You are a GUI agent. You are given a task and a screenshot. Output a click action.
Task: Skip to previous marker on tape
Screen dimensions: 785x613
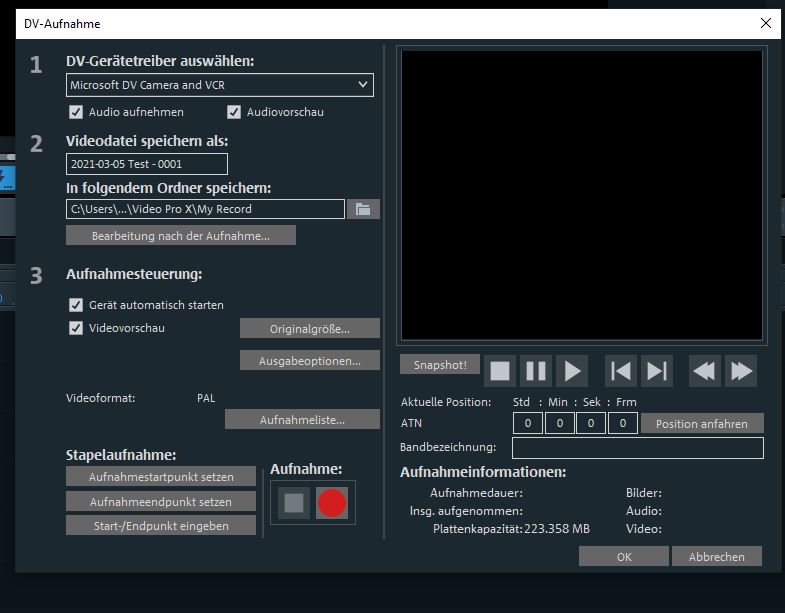coord(621,371)
